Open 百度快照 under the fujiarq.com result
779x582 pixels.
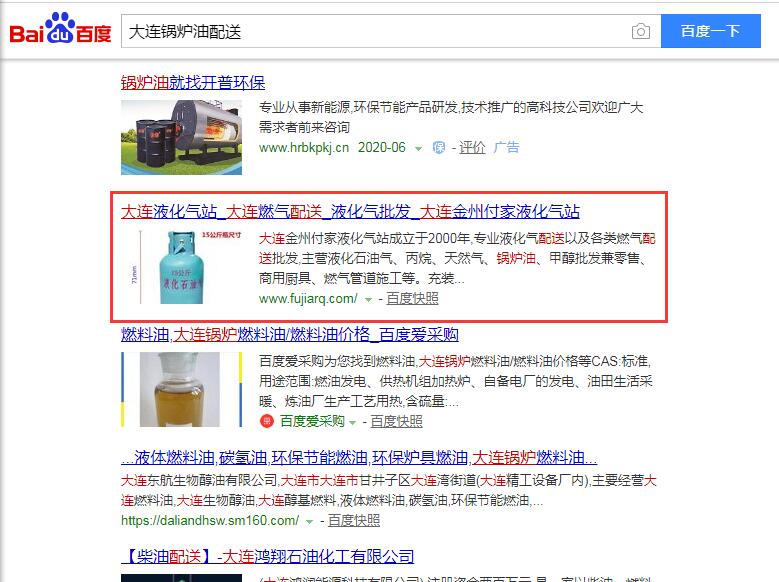412,299
